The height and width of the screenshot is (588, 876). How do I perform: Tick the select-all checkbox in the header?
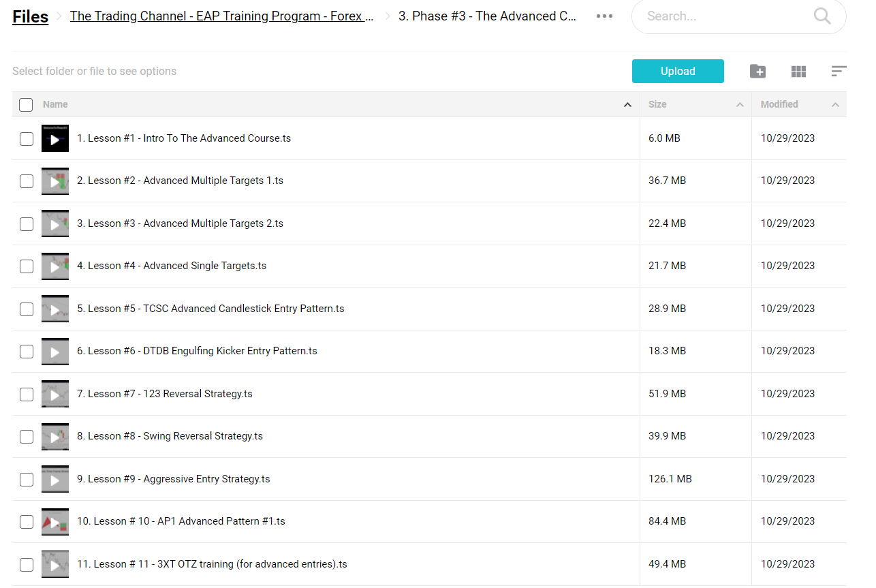(26, 105)
